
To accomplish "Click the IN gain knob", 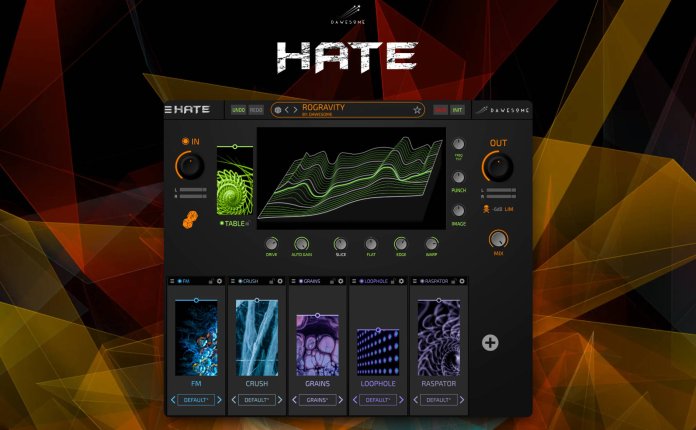I will click(x=190, y=166).
